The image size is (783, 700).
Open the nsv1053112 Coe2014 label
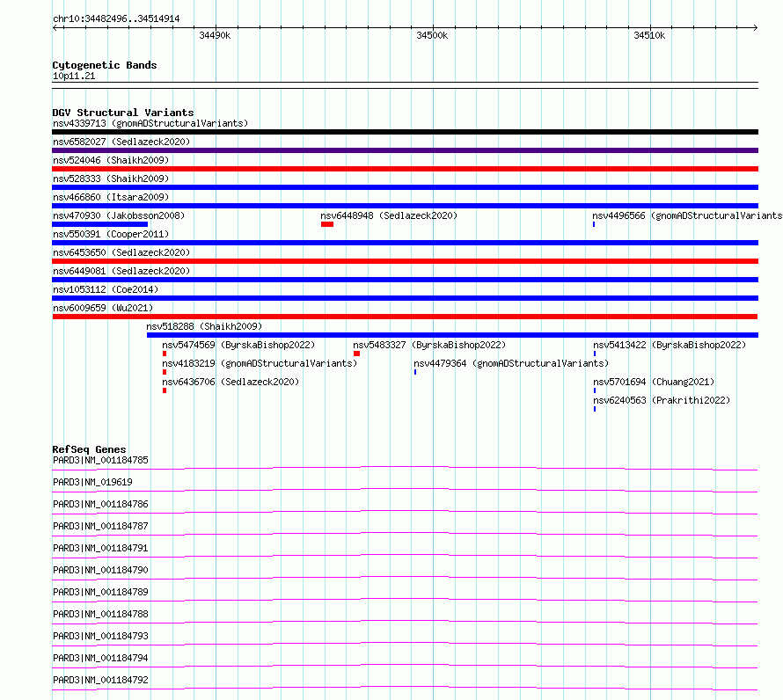click(x=106, y=289)
